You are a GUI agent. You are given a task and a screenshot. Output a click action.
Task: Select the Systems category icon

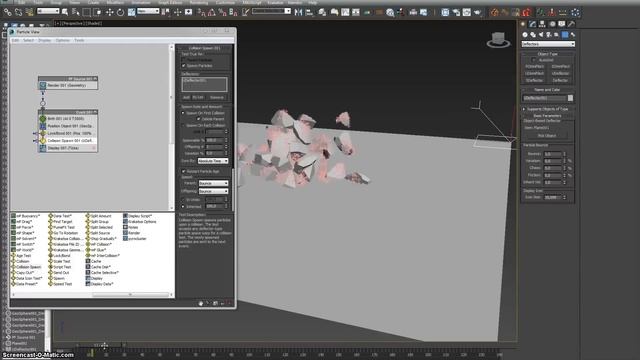573,35
